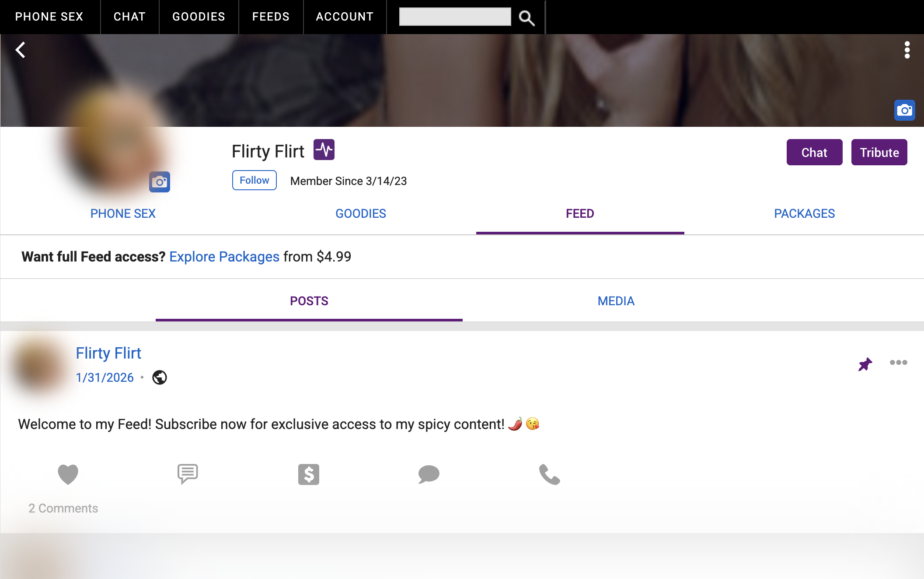Click the dollar tip icon under the post
The width and height of the screenshot is (924, 579).
(x=309, y=474)
